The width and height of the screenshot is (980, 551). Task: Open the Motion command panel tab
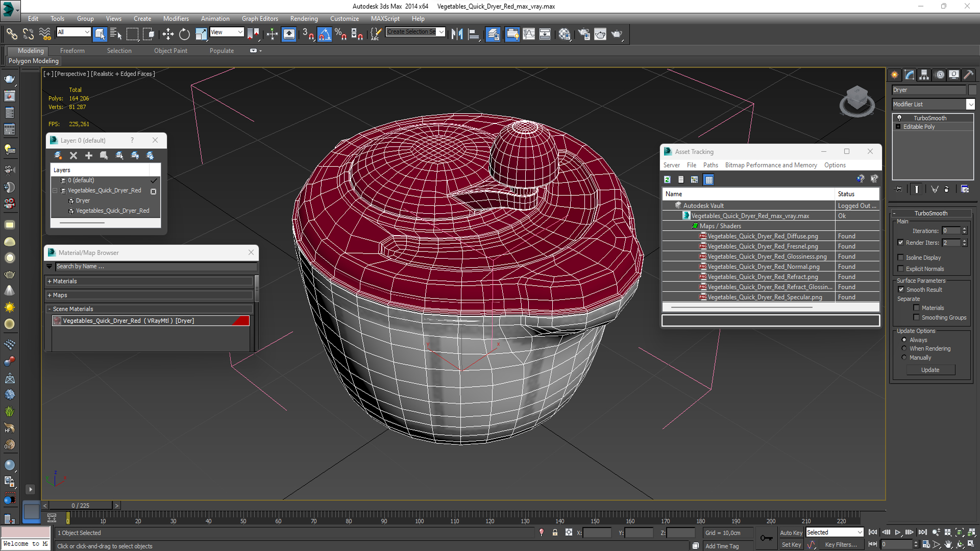click(x=940, y=74)
